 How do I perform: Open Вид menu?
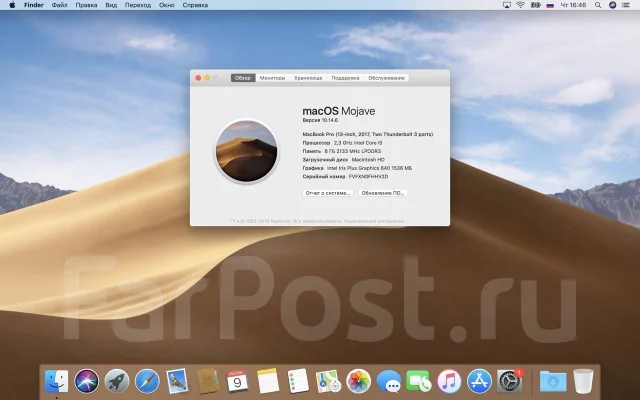(111, 5)
